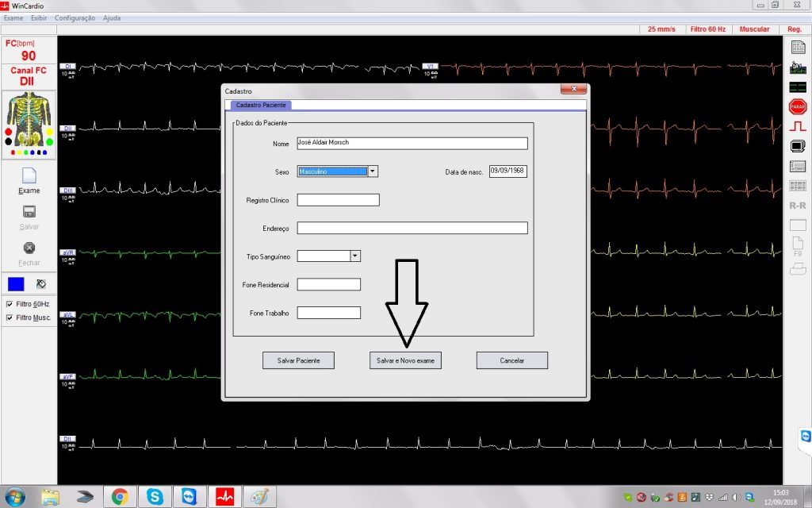Click the Fone Trabalho input field
The width and height of the screenshot is (812, 508).
(x=329, y=313)
